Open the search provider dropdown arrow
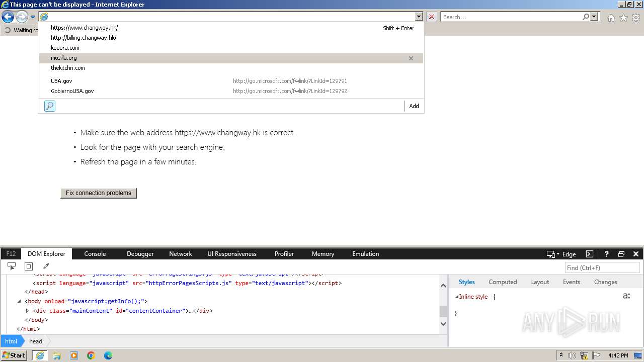Viewport: 644px width, 362px height. [x=594, y=17]
